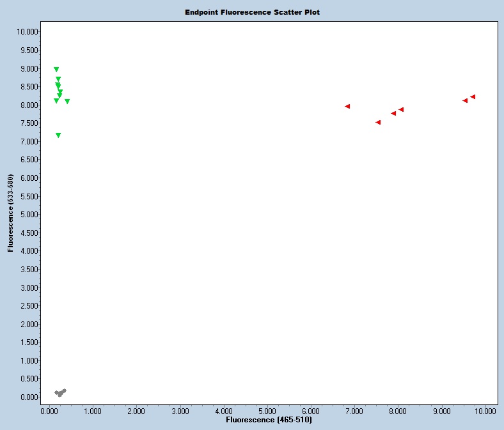Click the Endpoint Fluorescence Scatter Plot title

tap(252, 12)
